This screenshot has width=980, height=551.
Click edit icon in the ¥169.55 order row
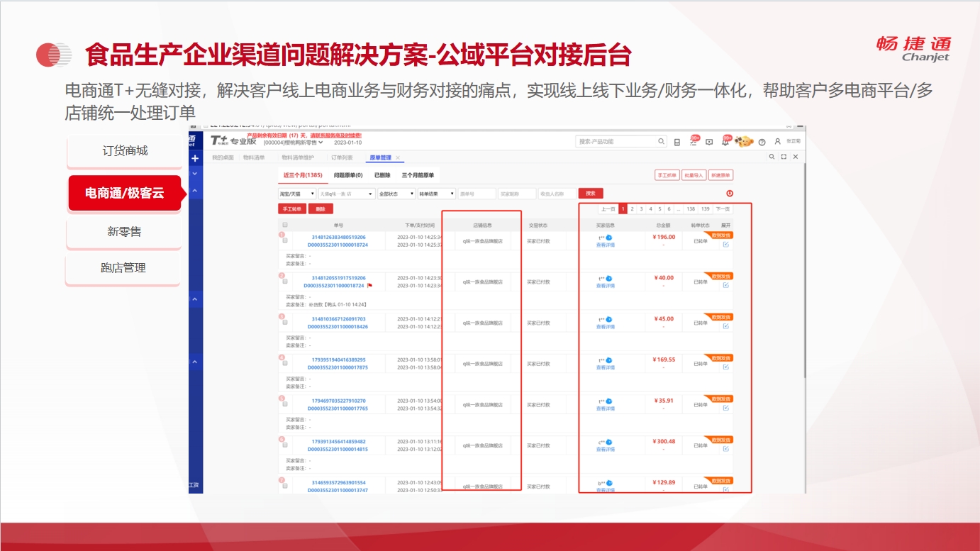(725, 367)
